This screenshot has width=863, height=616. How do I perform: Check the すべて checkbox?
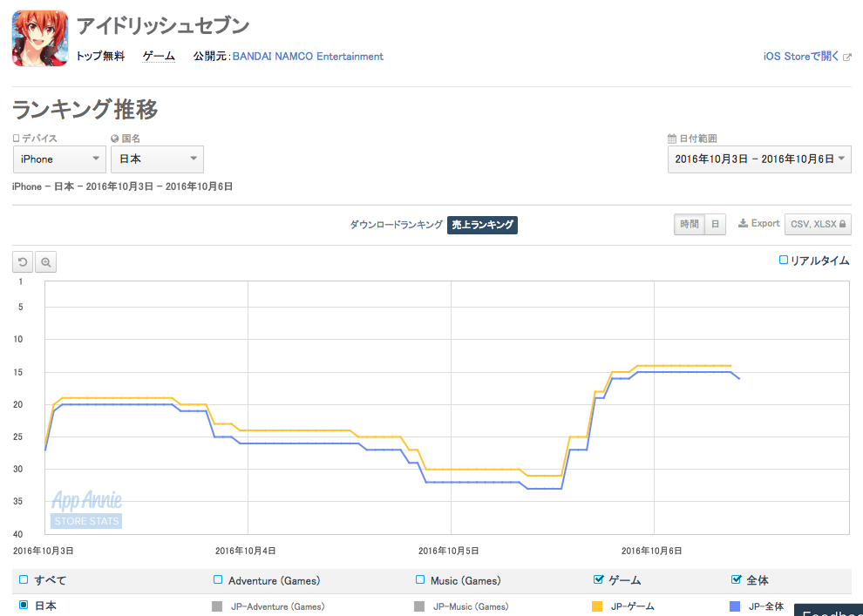click(24, 579)
